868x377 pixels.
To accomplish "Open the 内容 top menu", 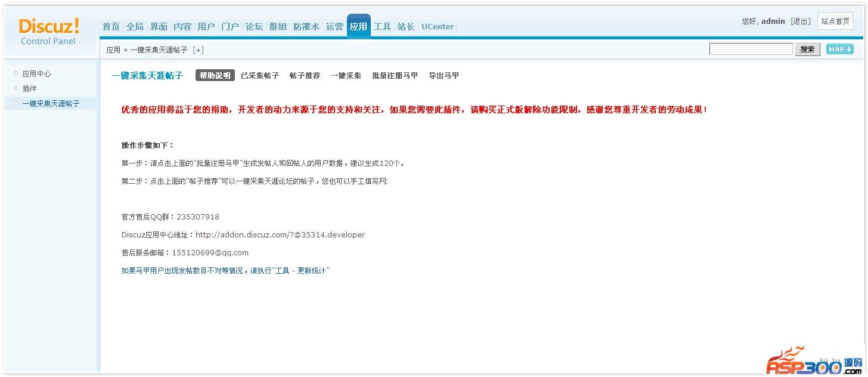I will [x=182, y=26].
